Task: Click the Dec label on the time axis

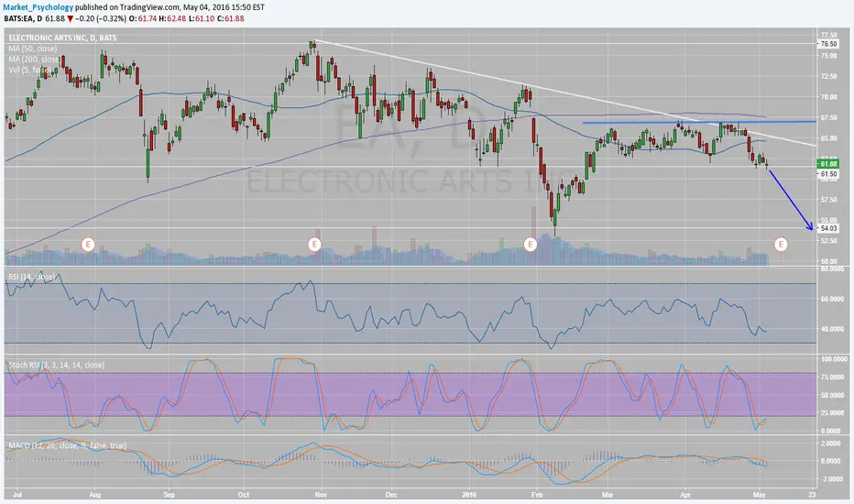Action: [391, 495]
